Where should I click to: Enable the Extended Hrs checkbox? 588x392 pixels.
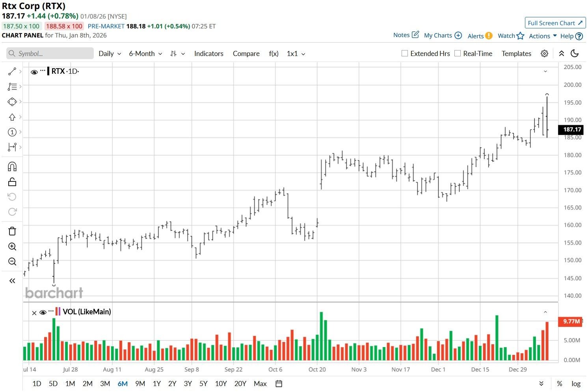point(404,53)
